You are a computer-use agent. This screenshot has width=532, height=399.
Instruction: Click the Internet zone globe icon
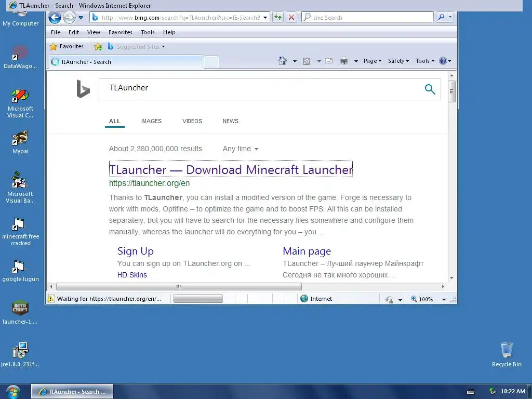coord(304,299)
